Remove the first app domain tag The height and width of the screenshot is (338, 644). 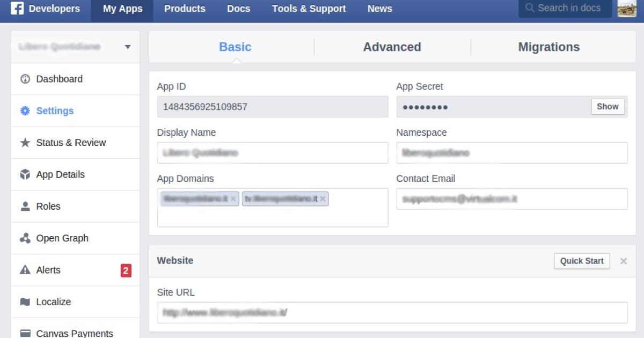pyautogui.click(x=233, y=199)
